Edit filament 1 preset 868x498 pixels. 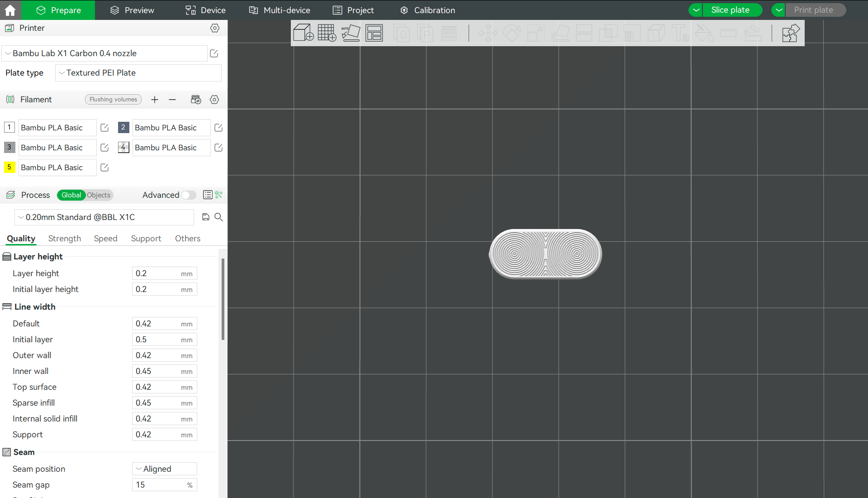[104, 128]
